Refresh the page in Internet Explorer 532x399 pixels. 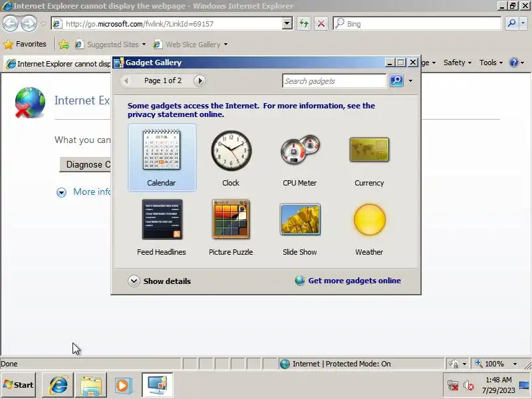[304, 24]
